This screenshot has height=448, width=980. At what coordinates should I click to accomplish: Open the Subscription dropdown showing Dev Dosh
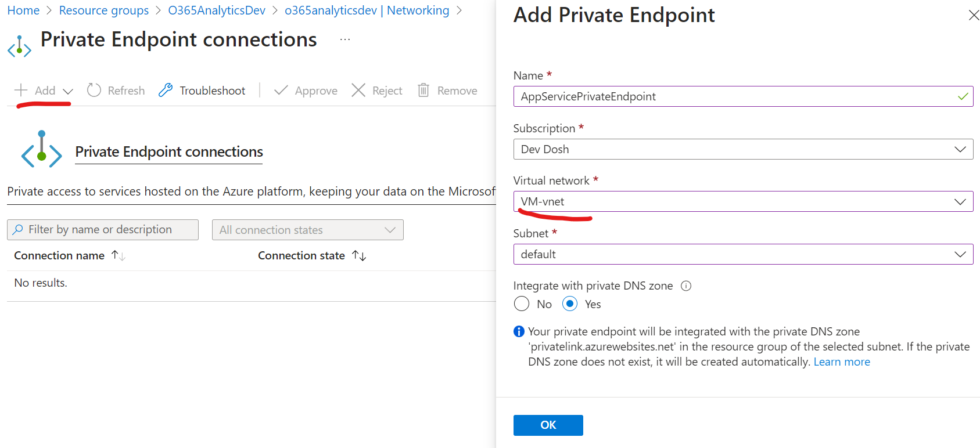coord(743,149)
